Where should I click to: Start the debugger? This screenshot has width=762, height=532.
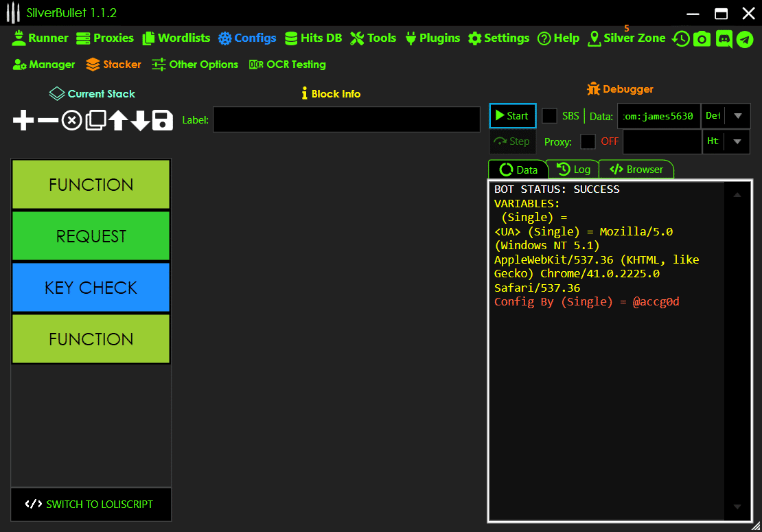click(x=513, y=115)
